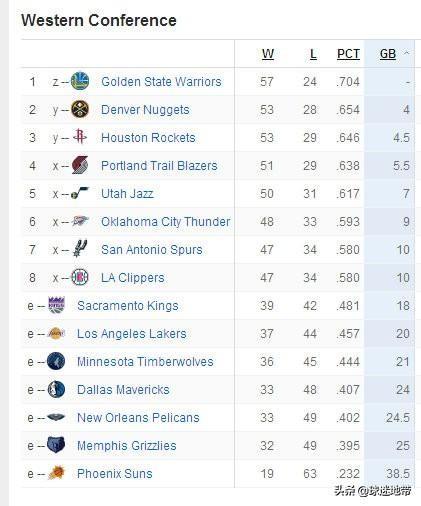Open the Dallas Mavericks team page
421x506 pixels.
pos(123,389)
